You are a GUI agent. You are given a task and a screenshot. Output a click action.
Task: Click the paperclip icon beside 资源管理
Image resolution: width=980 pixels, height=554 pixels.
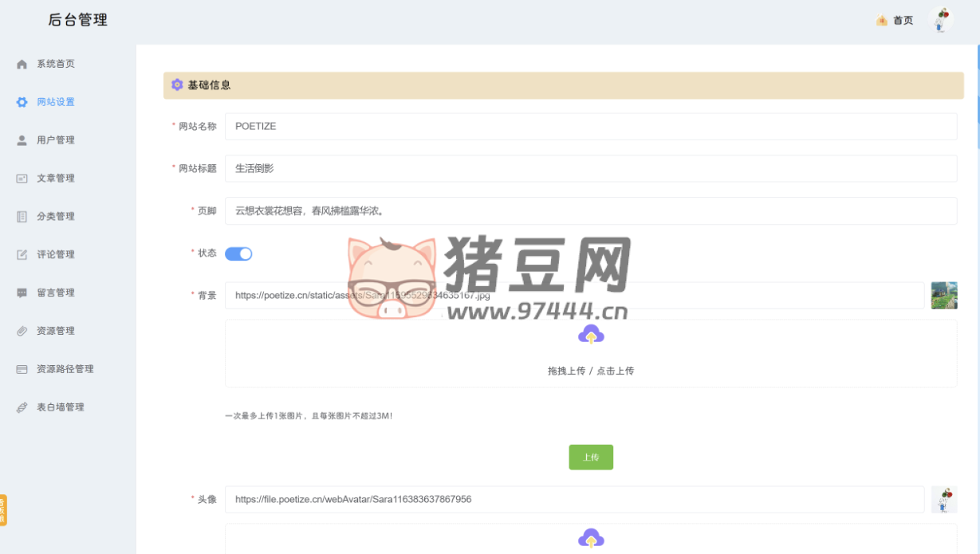[x=22, y=331]
